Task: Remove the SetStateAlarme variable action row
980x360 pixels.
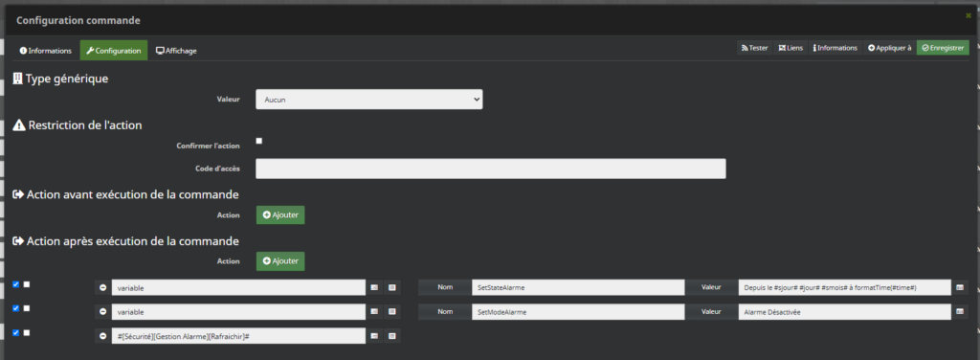Action: (x=103, y=287)
